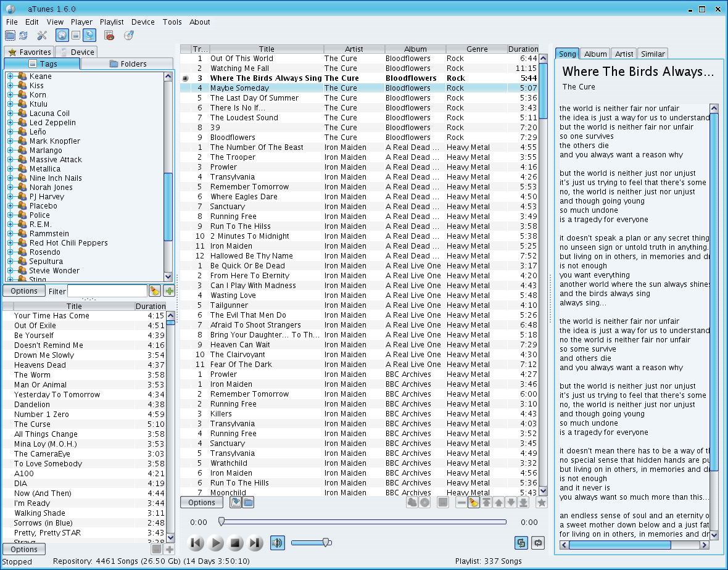This screenshot has height=570, width=728.
Task: Open the statistics chart toolbar icon
Action: click(x=109, y=36)
